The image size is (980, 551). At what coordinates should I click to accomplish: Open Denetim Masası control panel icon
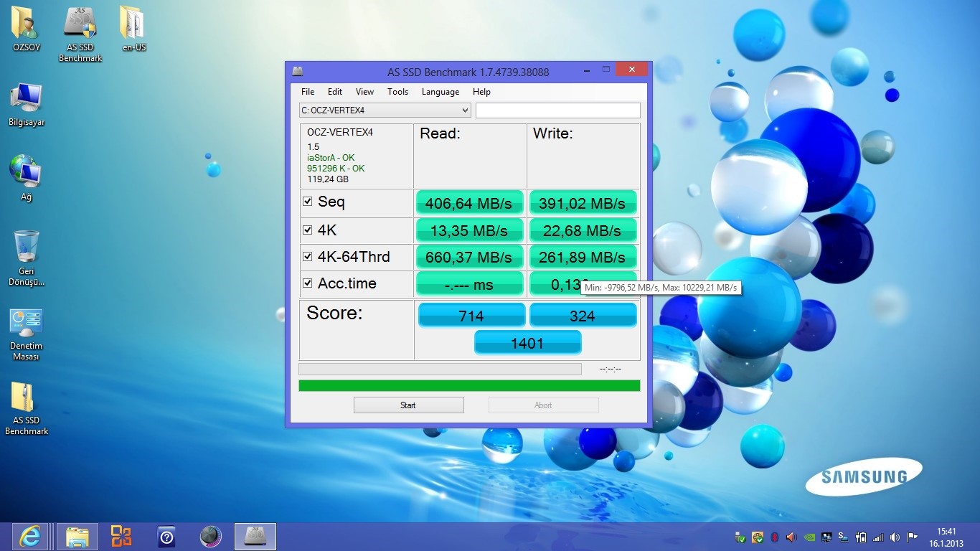pos(26,334)
